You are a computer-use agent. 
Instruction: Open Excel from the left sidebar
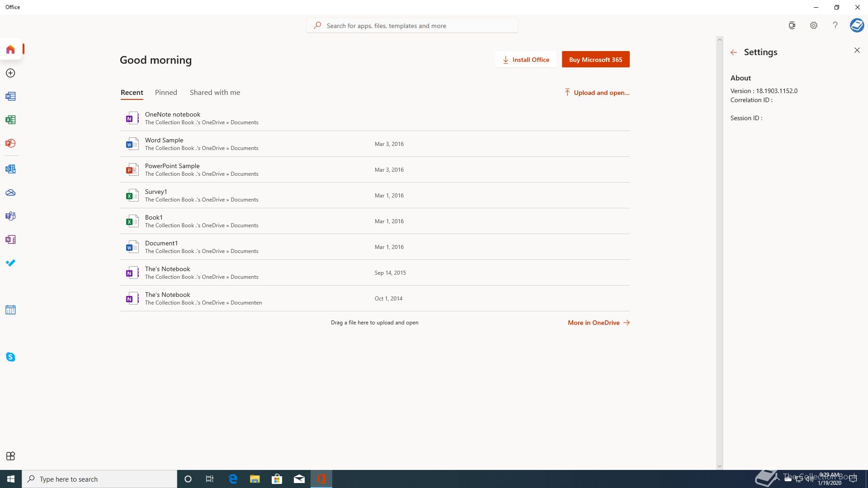(x=10, y=120)
